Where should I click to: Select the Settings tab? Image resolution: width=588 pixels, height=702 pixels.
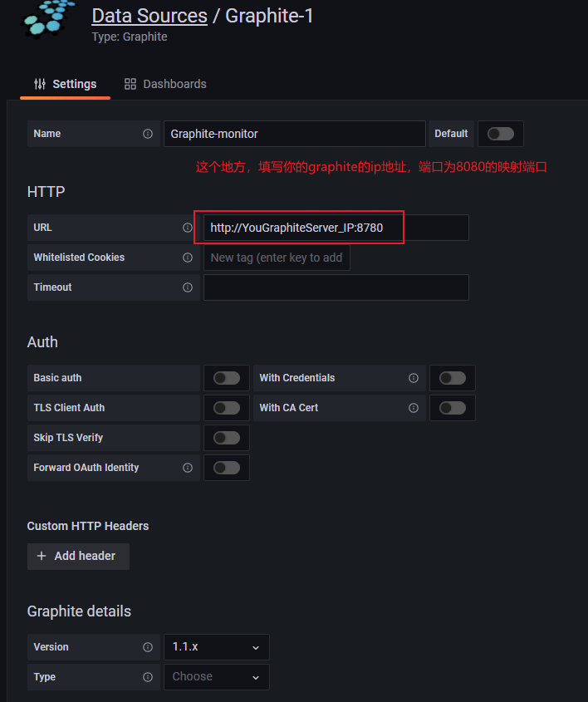[x=66, y=84]
